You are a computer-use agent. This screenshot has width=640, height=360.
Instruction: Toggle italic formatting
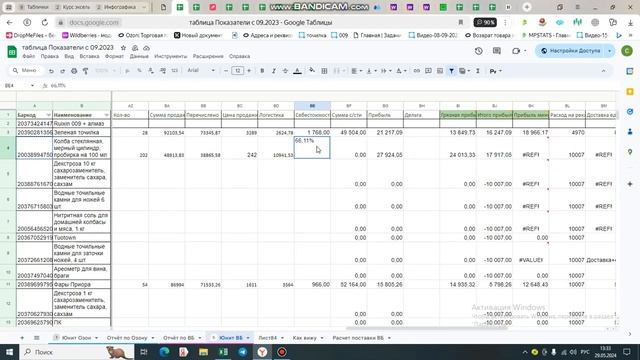coord(273,71)
